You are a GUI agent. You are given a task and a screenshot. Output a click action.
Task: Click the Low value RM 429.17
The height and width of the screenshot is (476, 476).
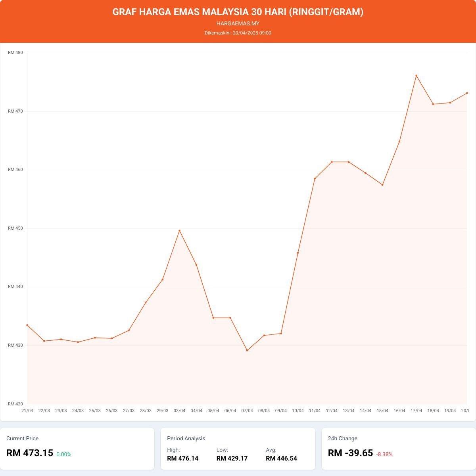point(232,459)
